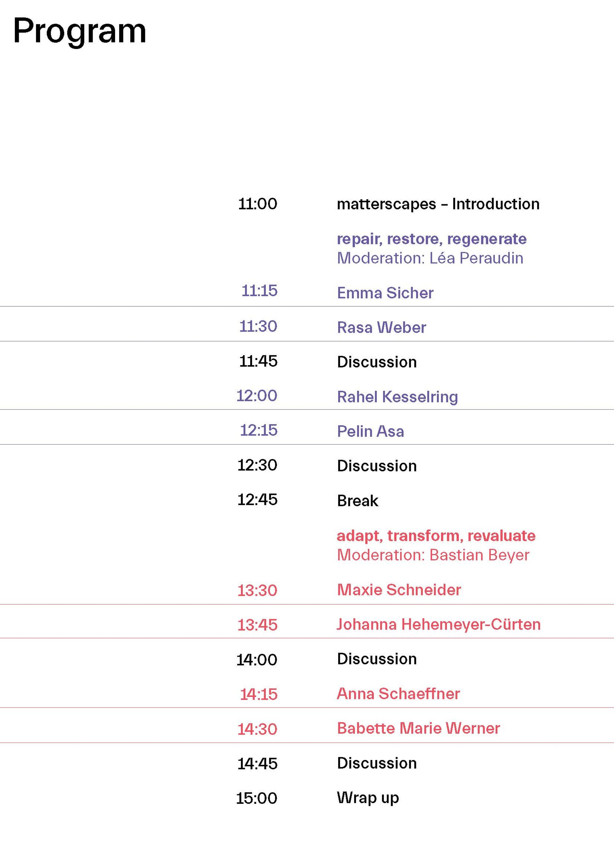
Task: Open the Maxie Schneider talk entry
Action: coord(399,590)
